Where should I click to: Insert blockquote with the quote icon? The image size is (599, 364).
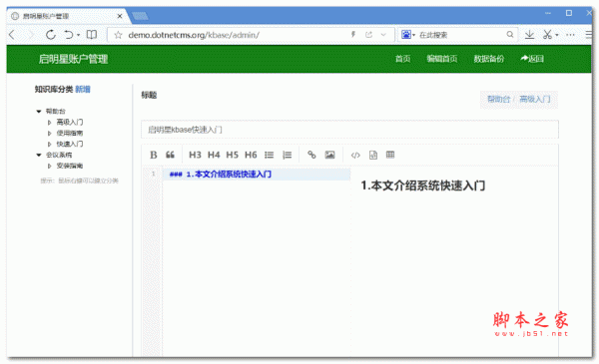click(170, 155)
